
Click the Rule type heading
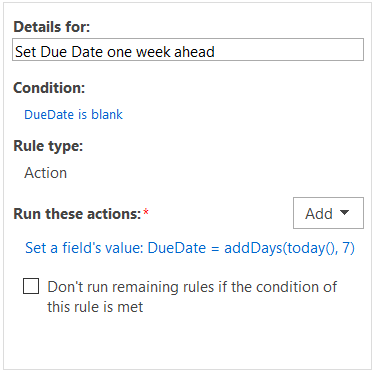pos(48,146)
